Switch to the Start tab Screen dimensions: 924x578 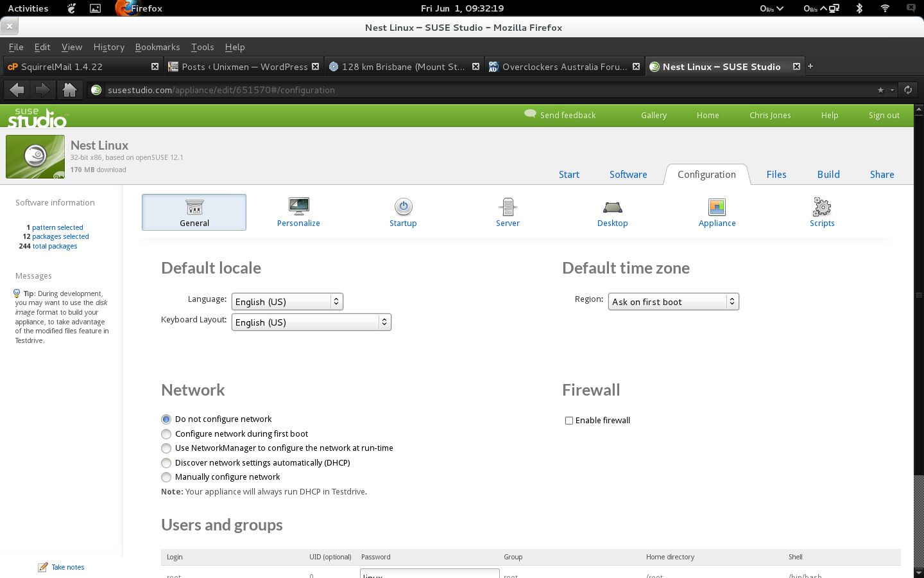(x=569, y=175)
